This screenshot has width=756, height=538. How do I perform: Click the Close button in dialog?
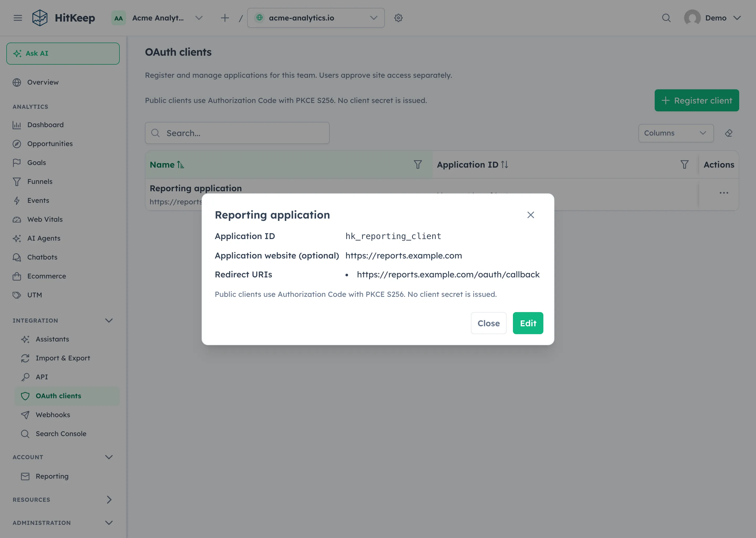tap(489, 323)
